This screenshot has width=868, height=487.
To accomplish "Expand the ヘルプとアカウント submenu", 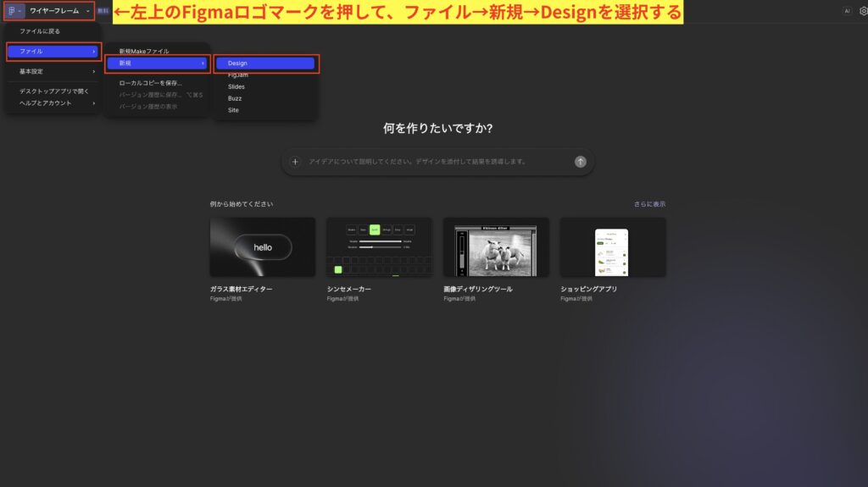I will [53, 103].
